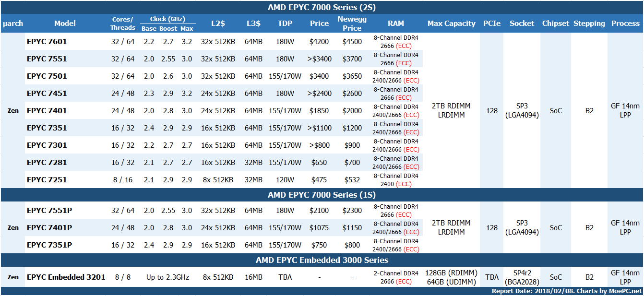Click the "EPYC 7351P" model name
Viewport: 644px width, 296px height.
click(x=49, y=245)
